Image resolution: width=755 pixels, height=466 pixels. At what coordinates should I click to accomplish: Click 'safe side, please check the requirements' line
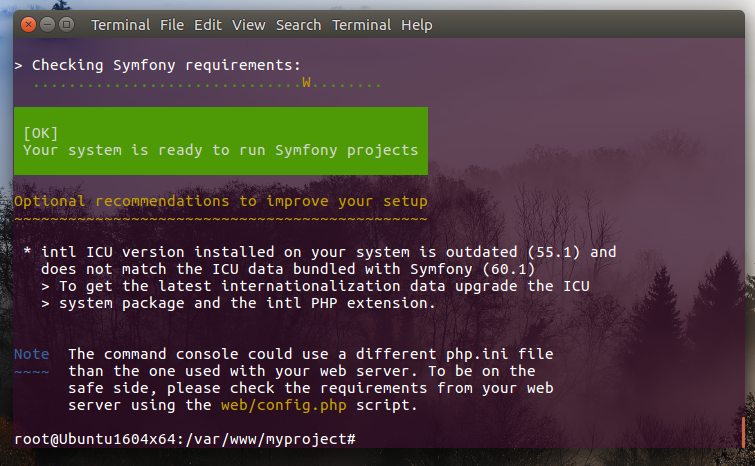[x=311, y=388]
